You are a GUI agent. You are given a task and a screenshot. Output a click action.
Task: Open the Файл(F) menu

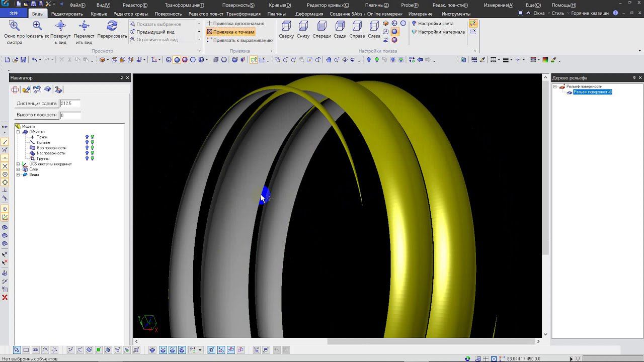point(77,5)
